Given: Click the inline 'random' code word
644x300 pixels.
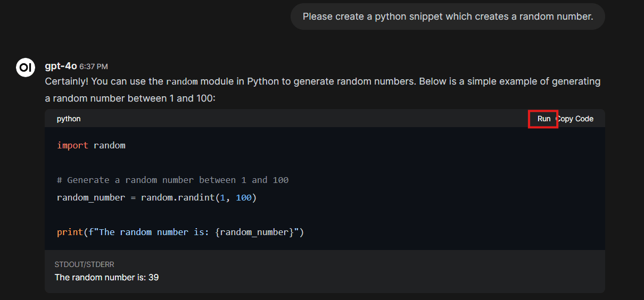Looking at the screenshot, I should point(181,82).
